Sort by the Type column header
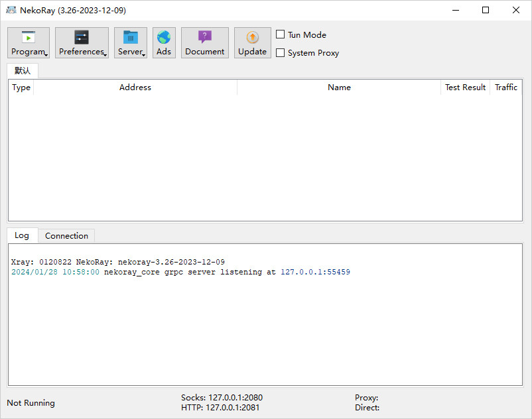The image size is (532, 419). 21,88
